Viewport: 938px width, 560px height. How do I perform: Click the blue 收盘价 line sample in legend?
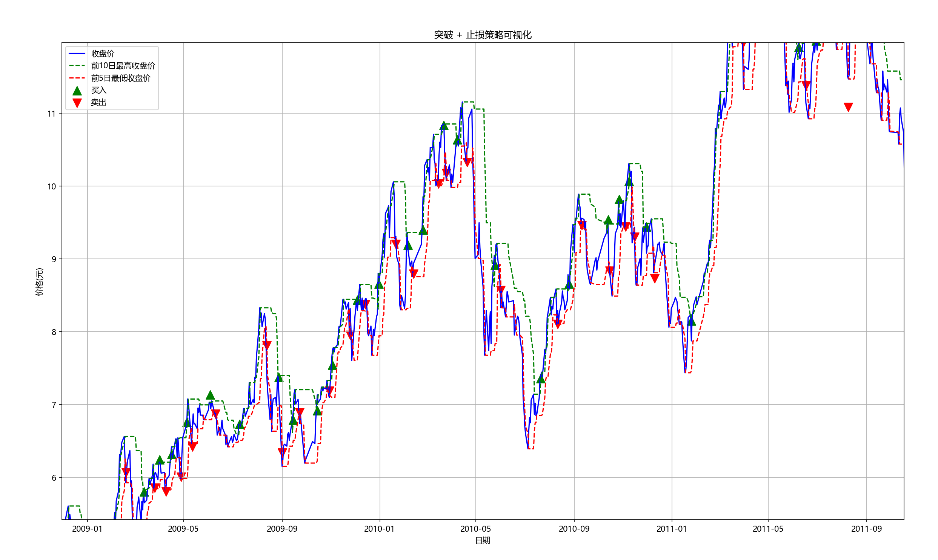[x=77, y=54]
